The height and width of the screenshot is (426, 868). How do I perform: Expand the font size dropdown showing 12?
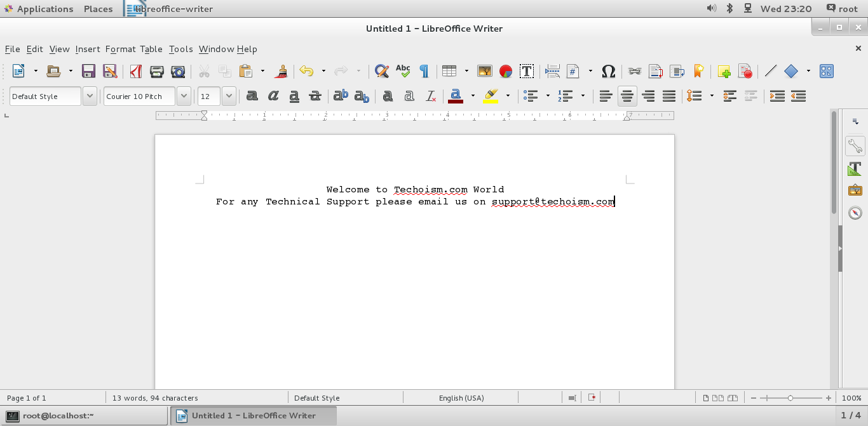[229, 97]
